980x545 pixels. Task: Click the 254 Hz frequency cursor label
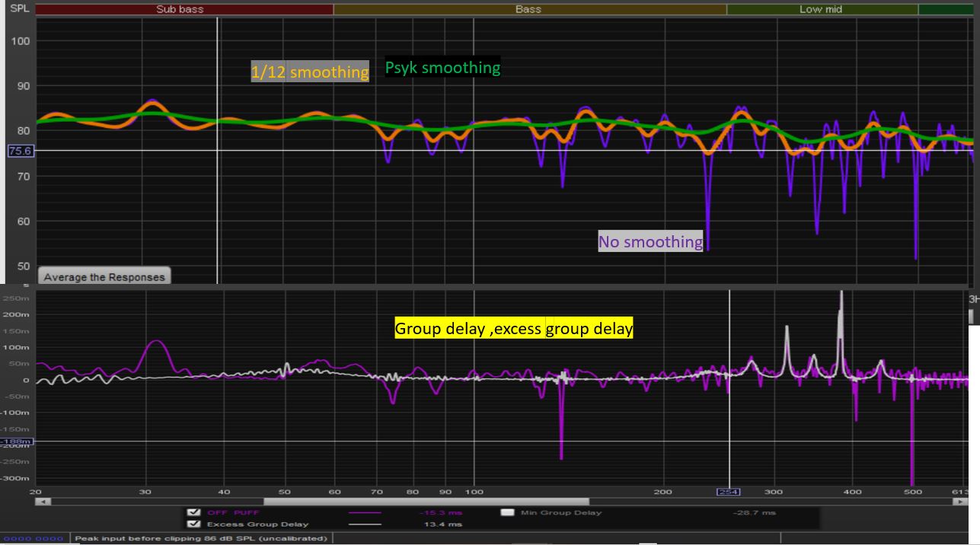pyautogui.click(x=729, y=492)
